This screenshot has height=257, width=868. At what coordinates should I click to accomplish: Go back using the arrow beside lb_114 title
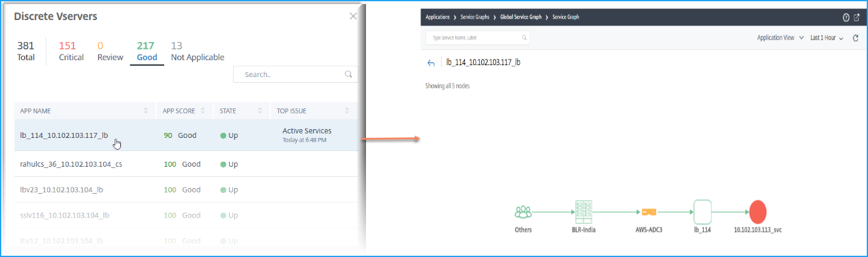coord(431,63)
